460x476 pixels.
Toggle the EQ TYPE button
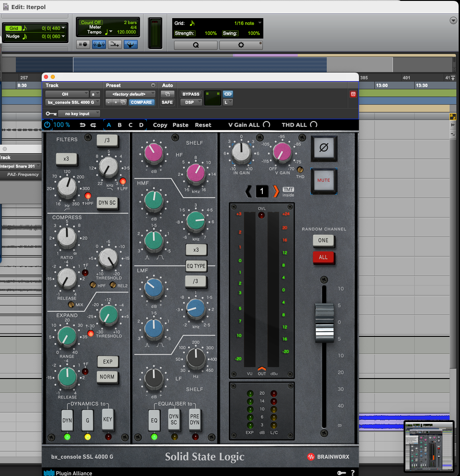pyautogui.click(x=196, y=266)
